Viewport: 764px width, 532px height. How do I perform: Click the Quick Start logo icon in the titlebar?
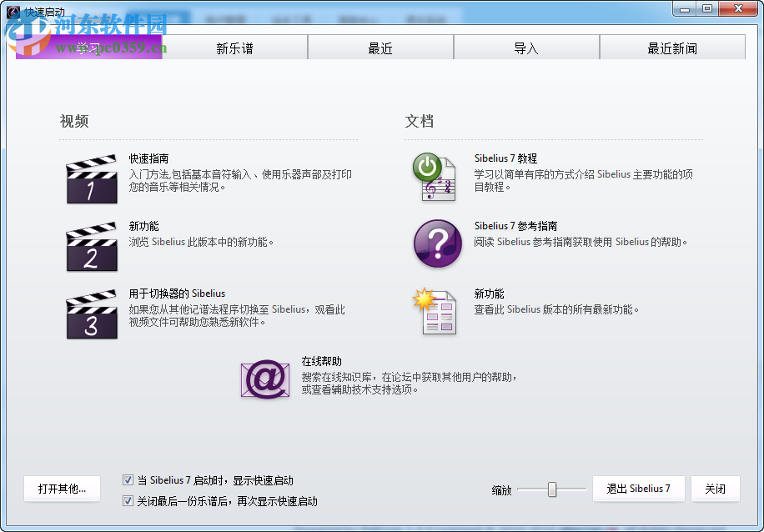(x=11, y=8)
